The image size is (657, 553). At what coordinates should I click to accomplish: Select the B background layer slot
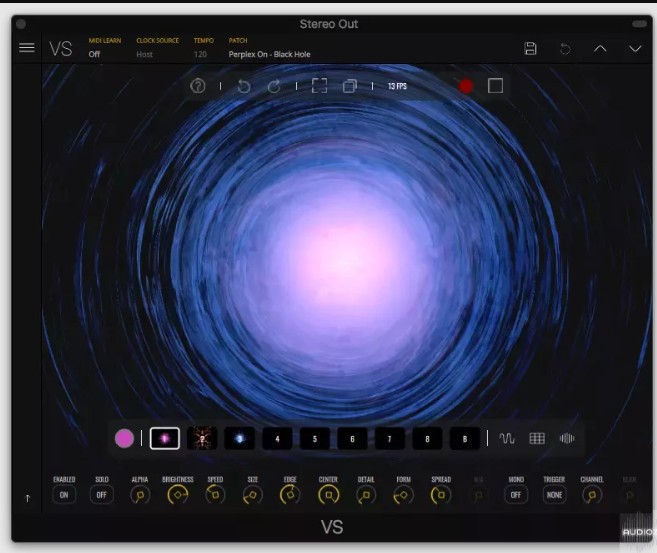click(x=465, y=439)
